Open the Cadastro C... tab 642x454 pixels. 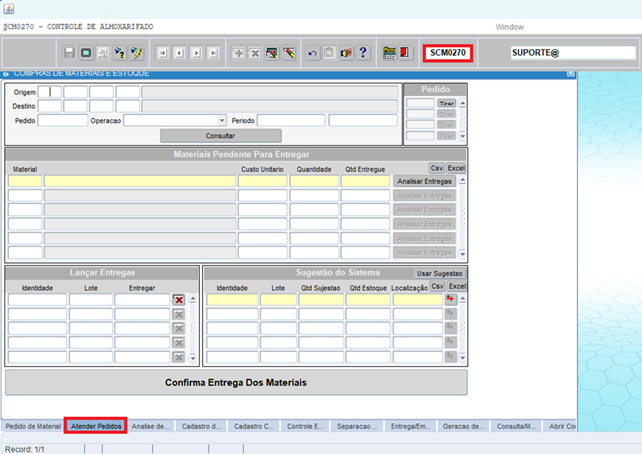[254, 426]
